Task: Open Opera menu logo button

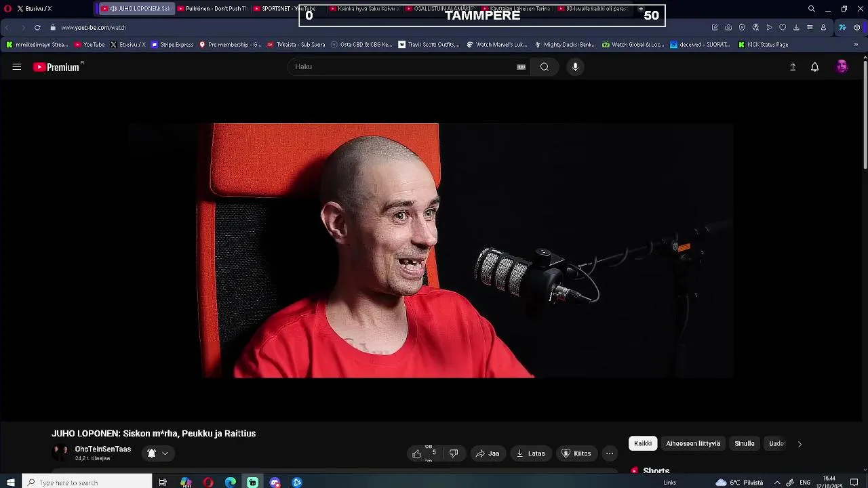Action: point(6,9)
